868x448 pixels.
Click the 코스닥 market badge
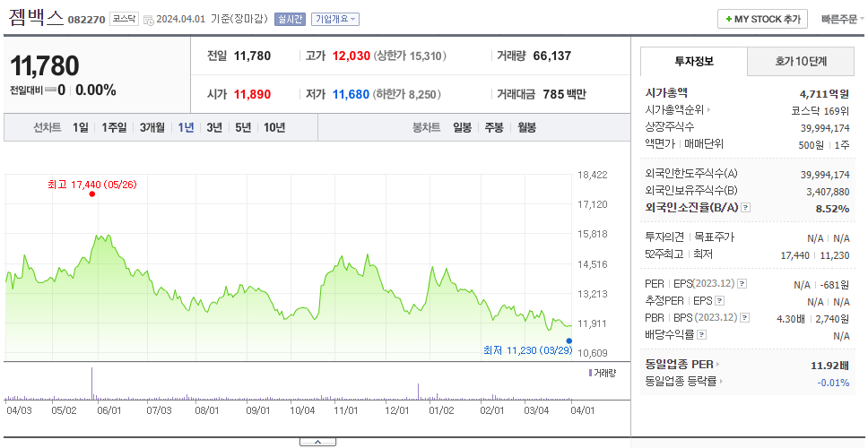(x=124, y=19)
